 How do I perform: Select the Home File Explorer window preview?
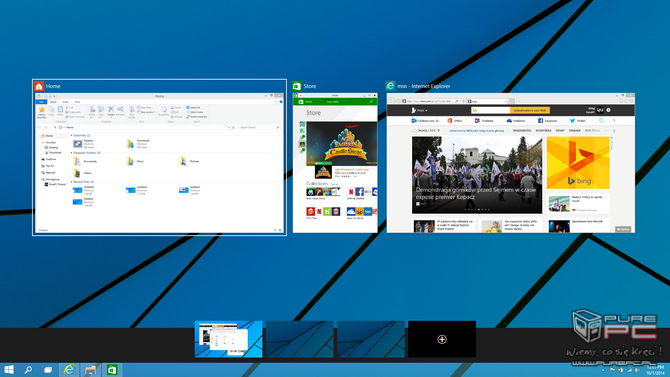[159, 163]
